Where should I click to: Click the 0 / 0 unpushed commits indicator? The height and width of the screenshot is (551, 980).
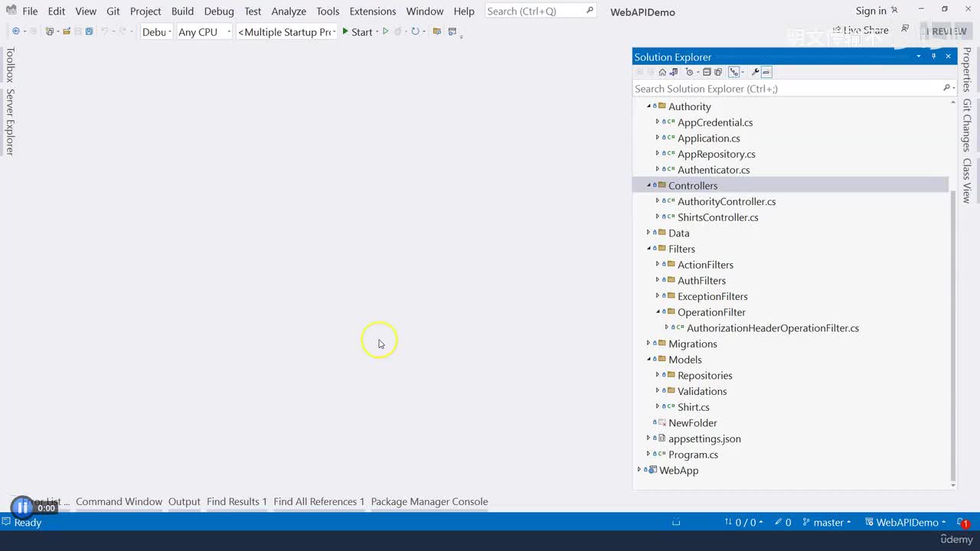pos(743,522)
